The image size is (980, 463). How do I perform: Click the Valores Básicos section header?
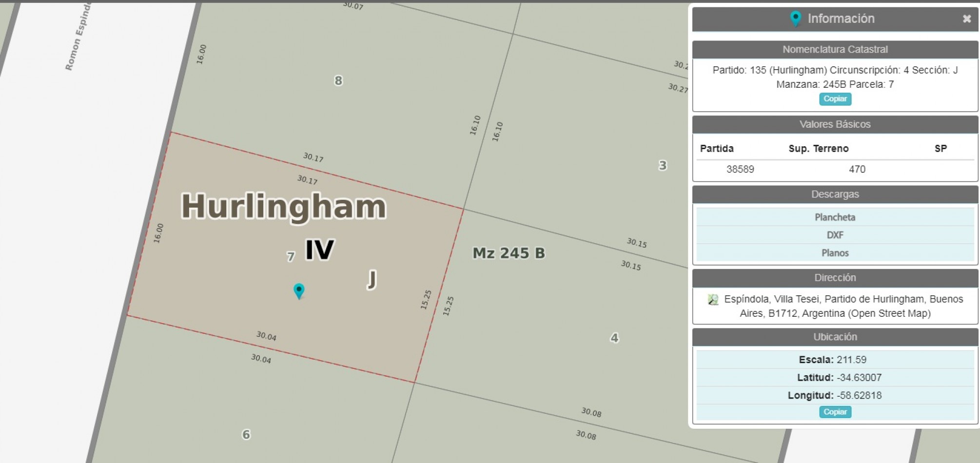coord(835,124)
